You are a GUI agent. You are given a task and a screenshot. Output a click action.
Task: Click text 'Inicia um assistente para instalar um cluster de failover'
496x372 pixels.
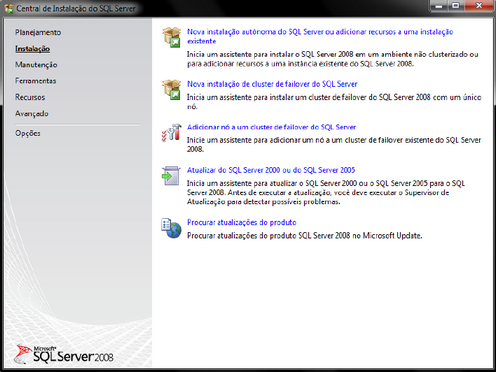point(334,102)
